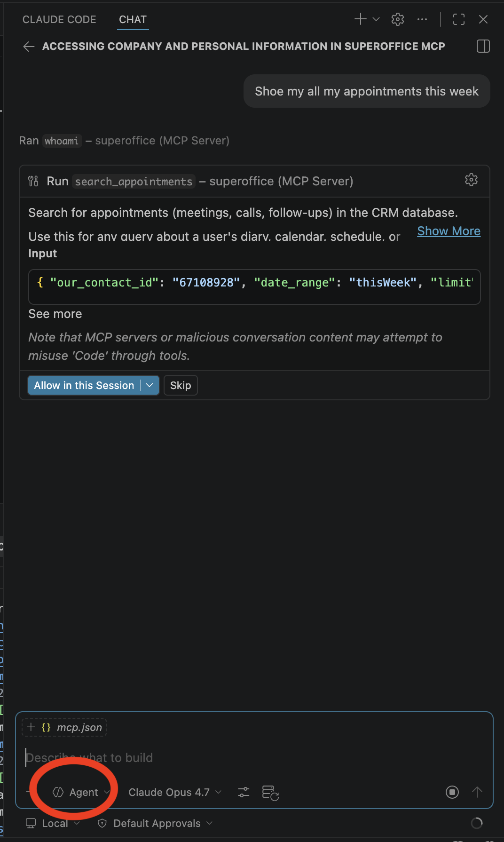Open tool configuration gear for search_appointments

[471, 180]
